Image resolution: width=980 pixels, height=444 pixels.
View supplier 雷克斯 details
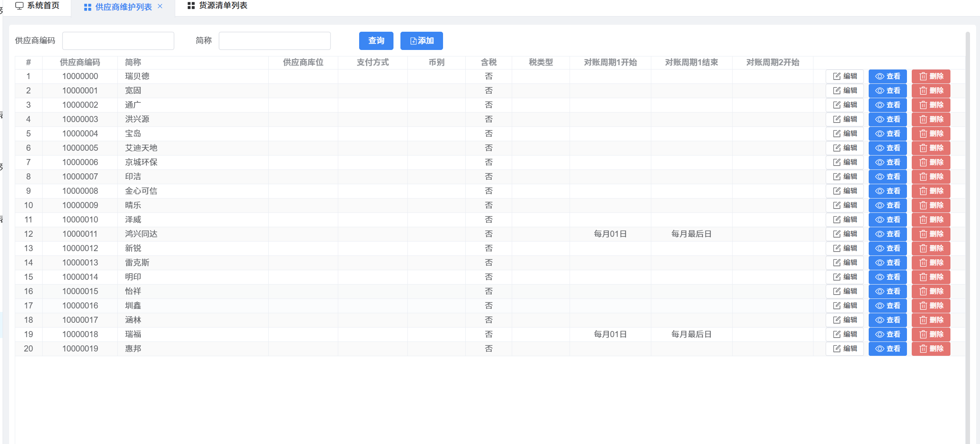pyautogui.click(x=887, y=263)
